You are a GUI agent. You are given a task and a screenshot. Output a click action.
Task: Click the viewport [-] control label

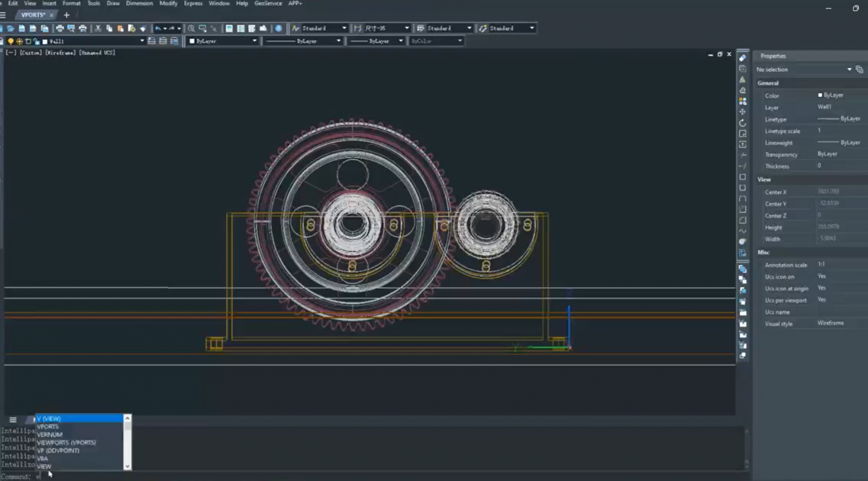tap(11, 53)
